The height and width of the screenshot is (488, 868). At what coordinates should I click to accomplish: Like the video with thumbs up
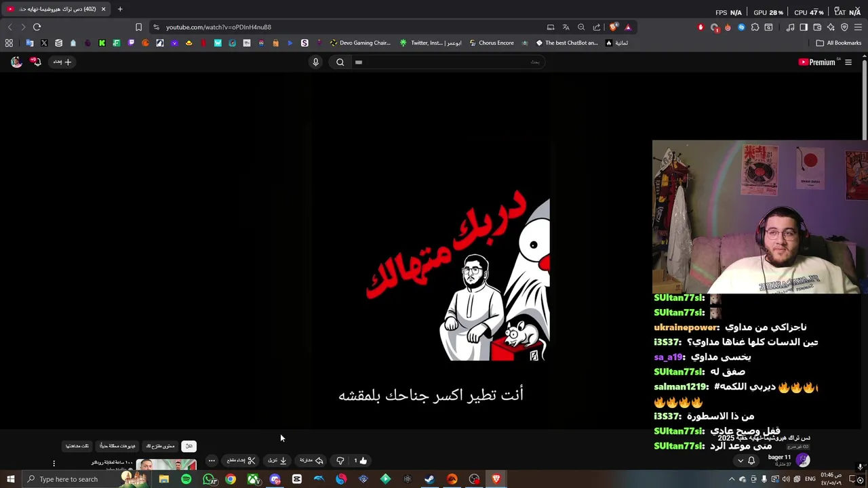[x=361, y=461]
